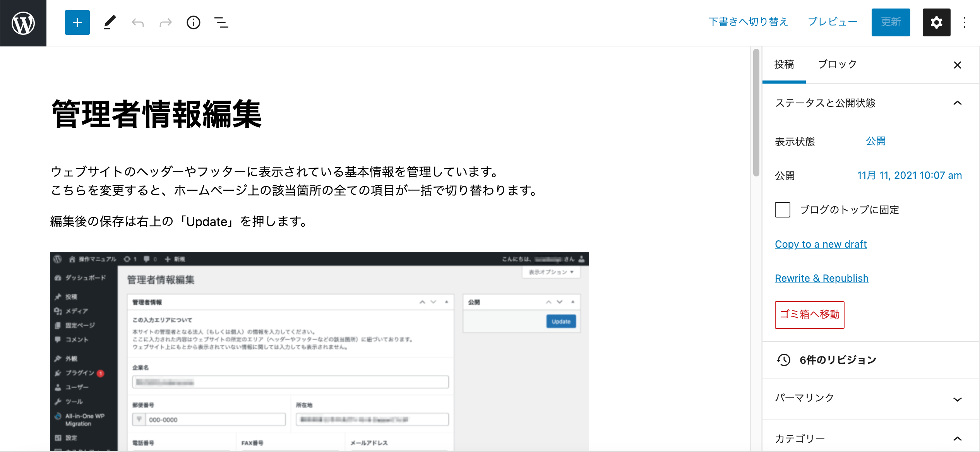This screenshot has height=452, width=980.
Task: Expand the パーマリンク panel
Action: coord(957,399)
